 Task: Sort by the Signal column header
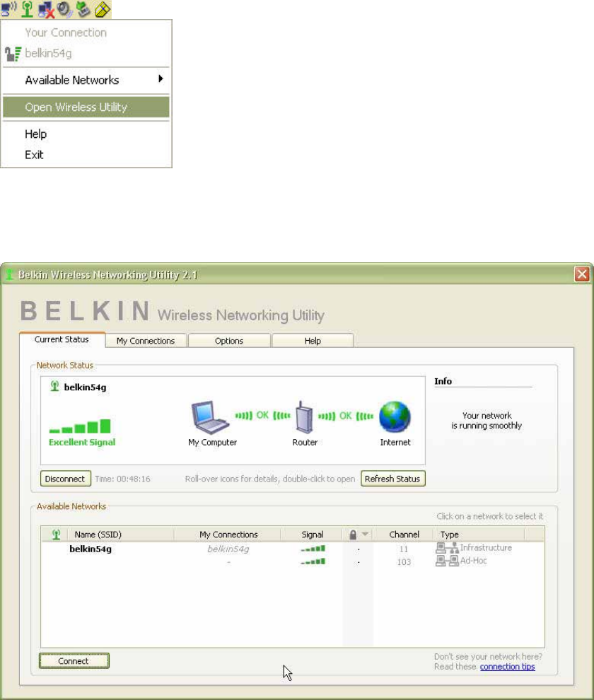coord(312,535)
